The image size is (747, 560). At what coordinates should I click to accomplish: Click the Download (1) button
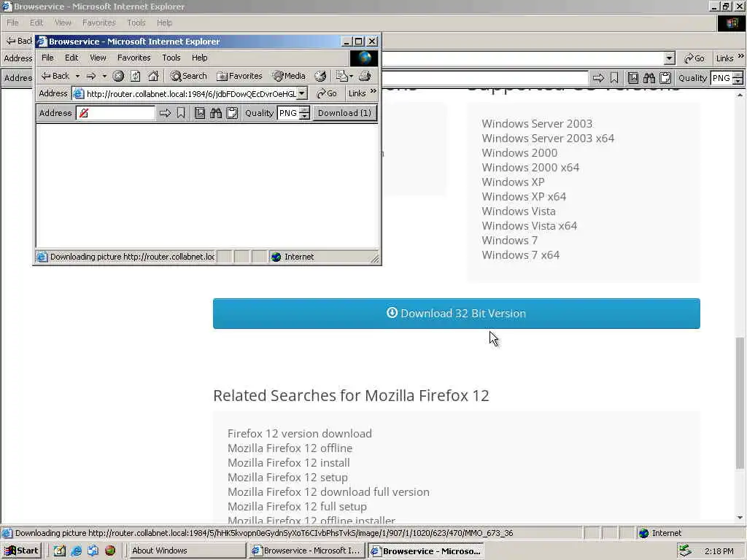344,113
